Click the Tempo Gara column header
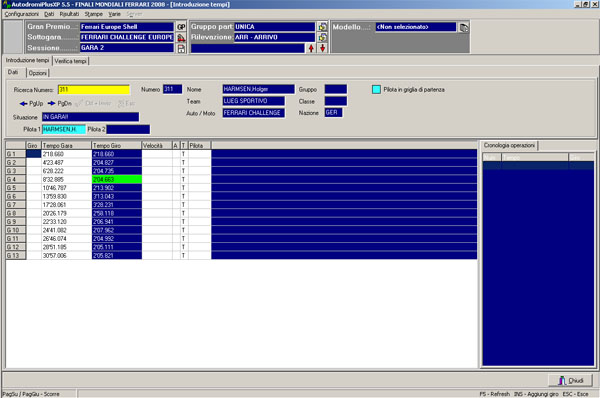Screen dimensions: 600x398 pos(66,145)
